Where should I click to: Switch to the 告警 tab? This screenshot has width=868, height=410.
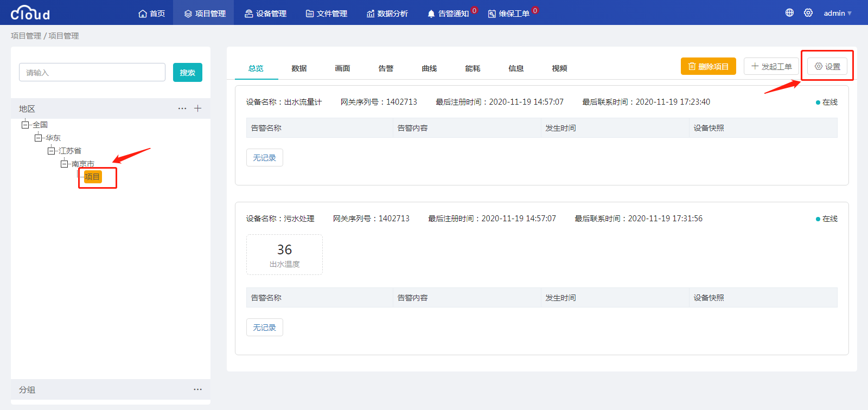(x=386, y=68)
